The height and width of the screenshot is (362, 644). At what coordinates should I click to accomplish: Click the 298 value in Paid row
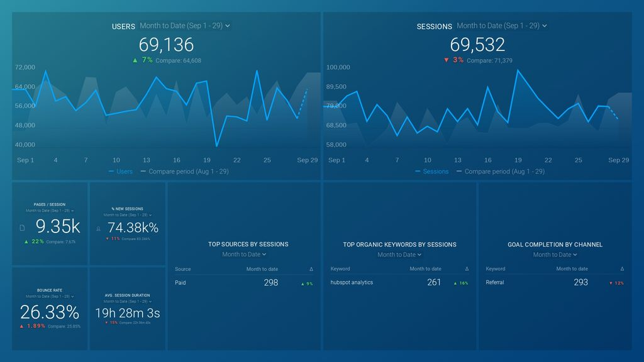[270, 283]
